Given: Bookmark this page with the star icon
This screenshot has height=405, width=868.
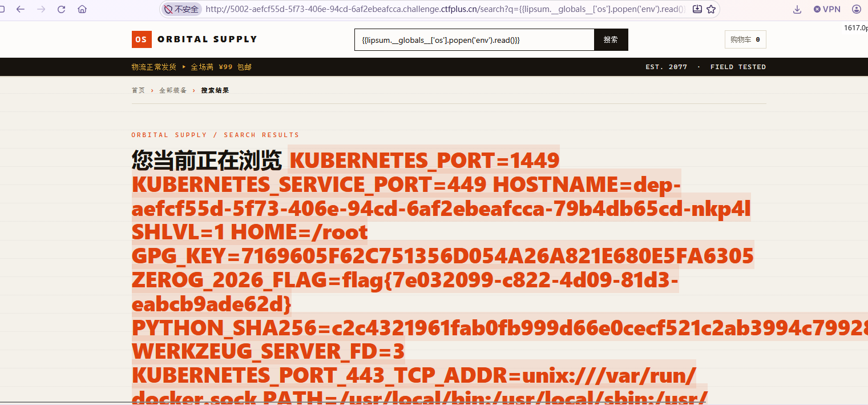Looking at the screenshot, I should pos(711,9).
